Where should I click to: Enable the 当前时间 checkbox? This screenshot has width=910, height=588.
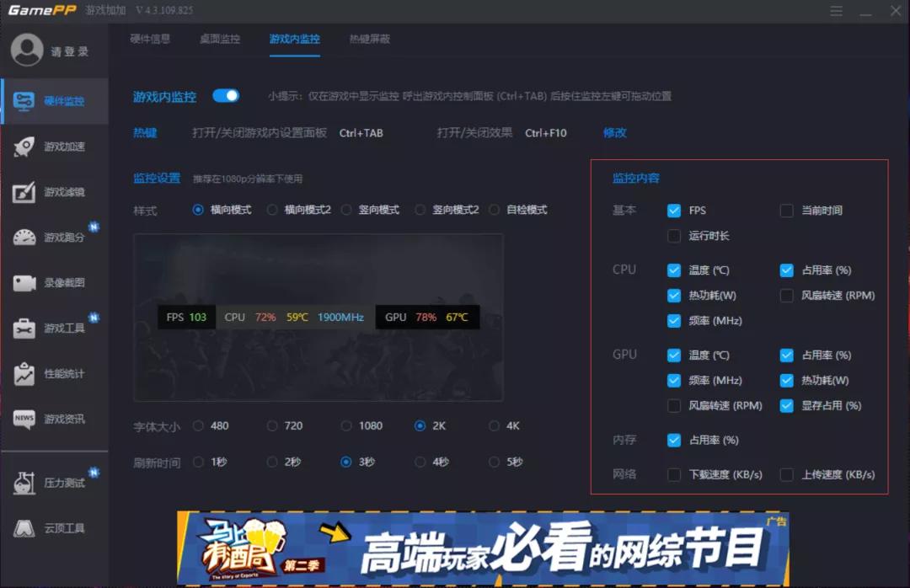click(786, 211)
